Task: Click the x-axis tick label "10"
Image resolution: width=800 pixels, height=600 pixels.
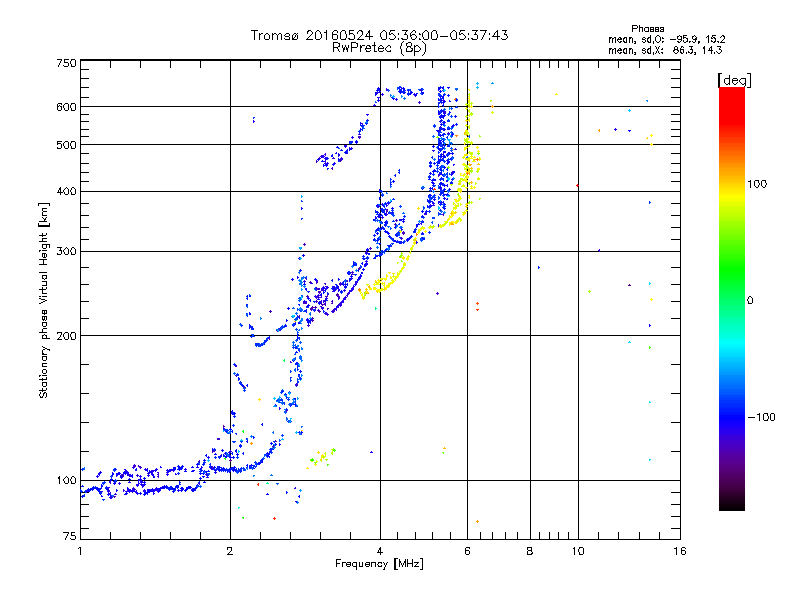Action: pos(578,551)
